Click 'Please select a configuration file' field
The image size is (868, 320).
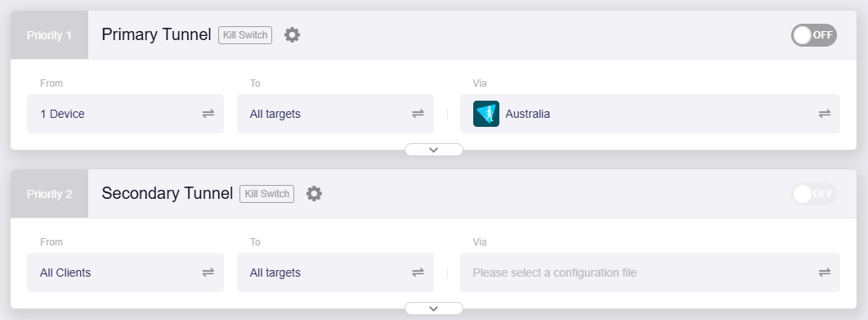pos(650,273)
